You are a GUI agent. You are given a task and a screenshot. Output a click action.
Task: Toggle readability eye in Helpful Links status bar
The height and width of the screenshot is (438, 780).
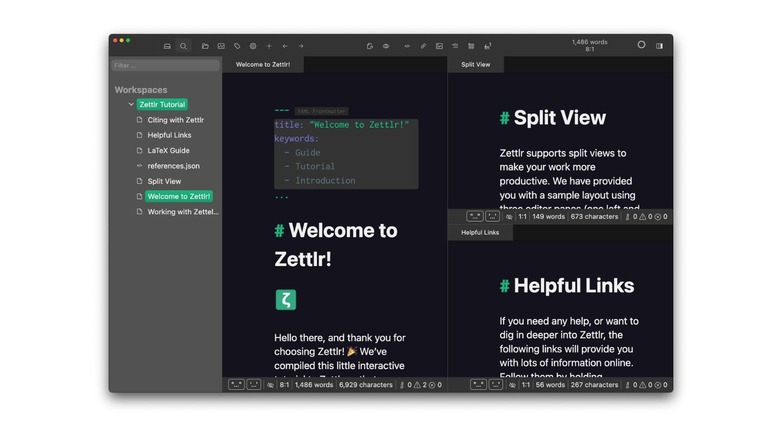[x=512, y=385]
